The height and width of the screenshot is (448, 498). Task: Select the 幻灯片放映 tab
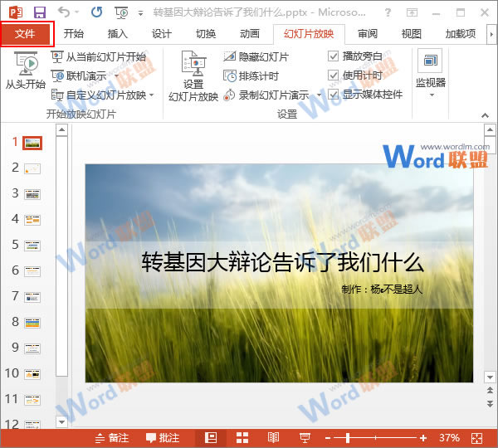point(309,34)
